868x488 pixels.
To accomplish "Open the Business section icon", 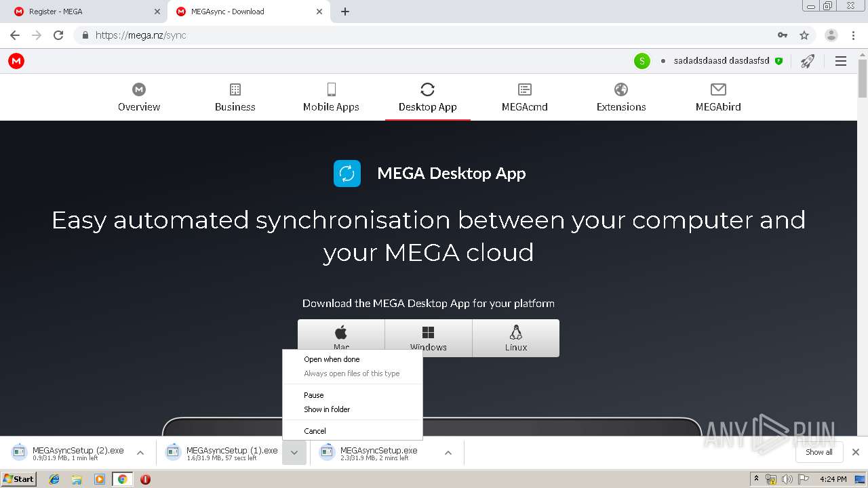I will [x=235, y=89].
